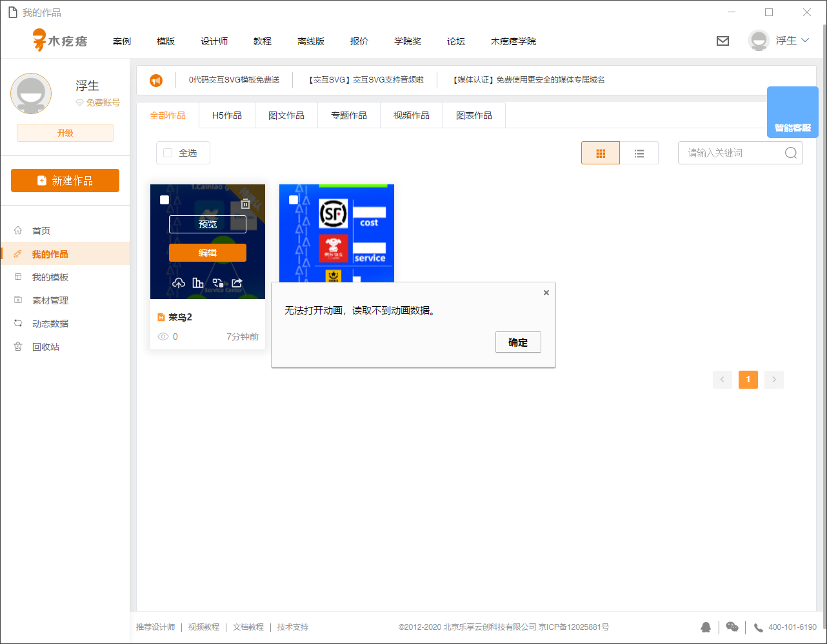
Task: Click 确定 in the error dialog
Action: [518, 342]
